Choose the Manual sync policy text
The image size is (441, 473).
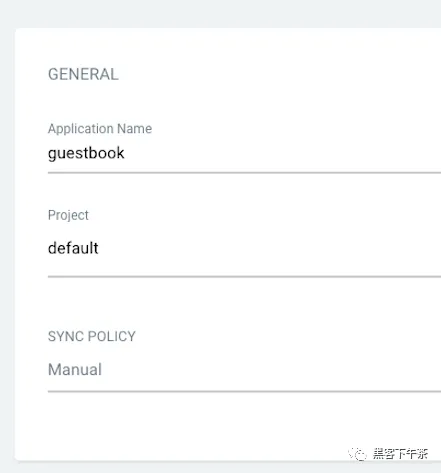(75, 370)
